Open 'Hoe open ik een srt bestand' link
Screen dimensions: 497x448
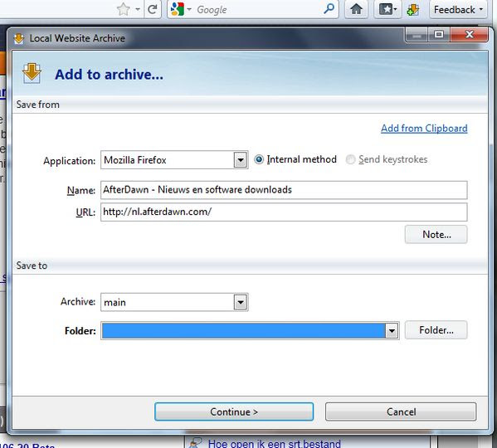click(274, 444)
